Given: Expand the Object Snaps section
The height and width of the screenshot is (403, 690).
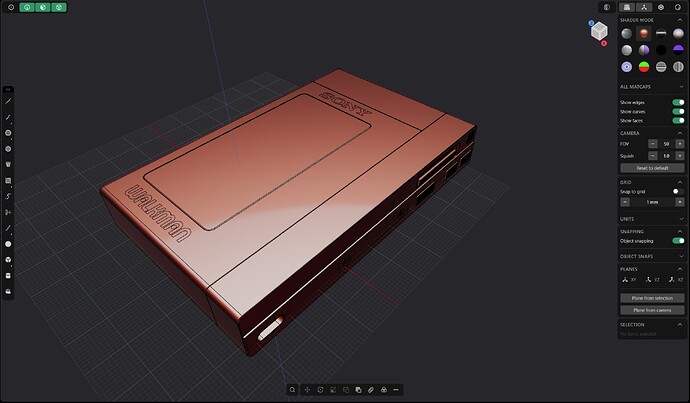Looking at the screenshot, I should (651, 256).
